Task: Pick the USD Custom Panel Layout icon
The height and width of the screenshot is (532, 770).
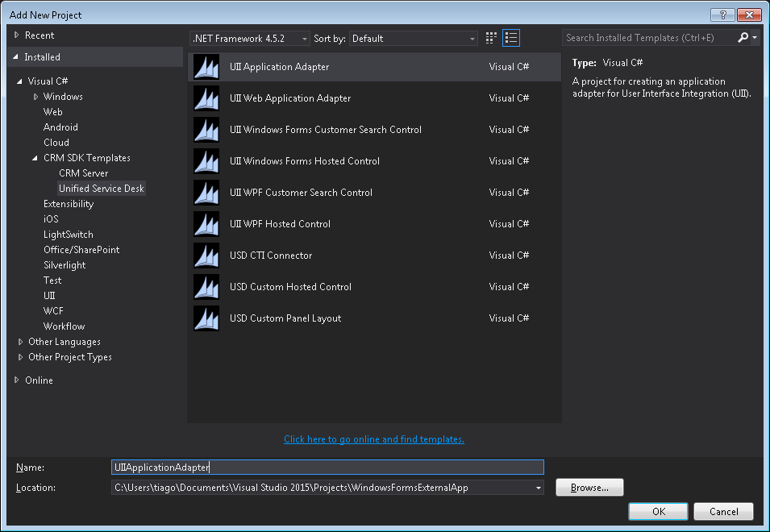Action: click(206, 318)
